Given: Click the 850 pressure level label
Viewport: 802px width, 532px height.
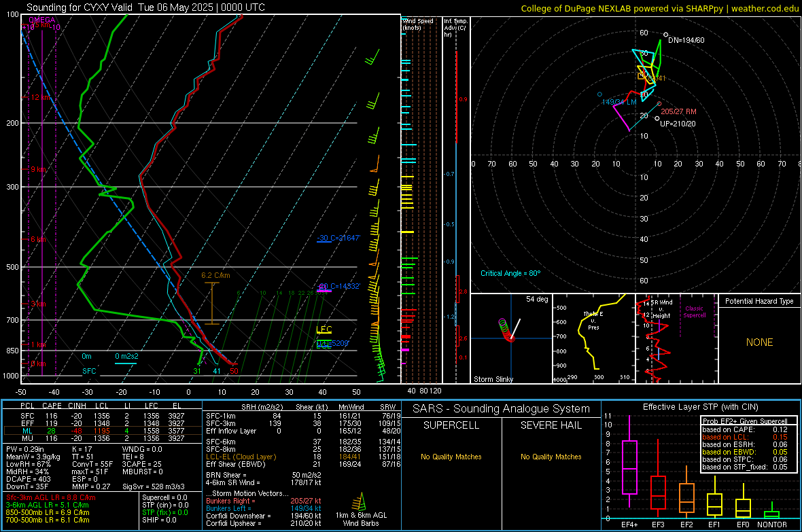Looking at the screenshot, I should pos(12,351).
